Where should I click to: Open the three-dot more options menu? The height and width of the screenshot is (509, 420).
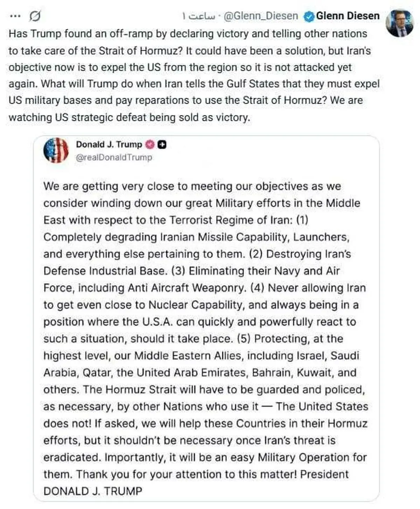(x=15, y=16)
